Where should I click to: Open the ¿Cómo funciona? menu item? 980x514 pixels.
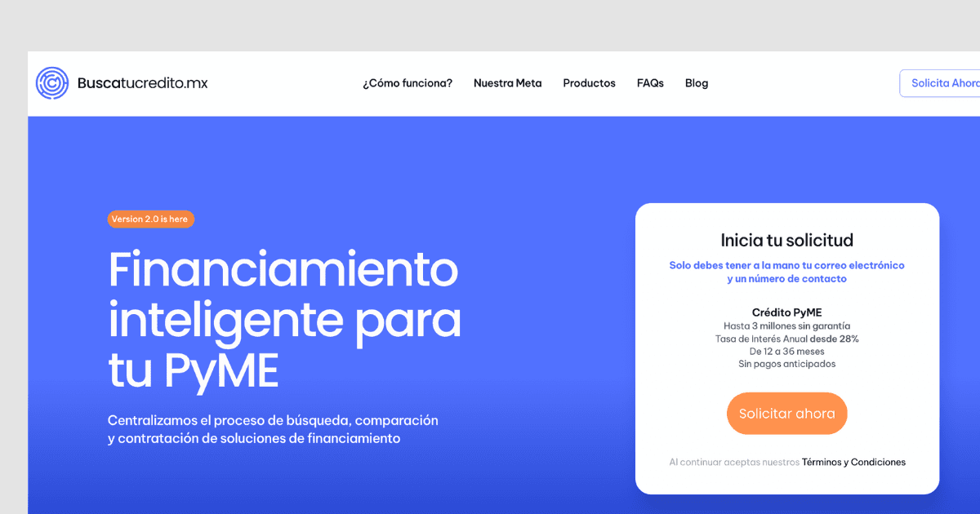pos(407,83)
